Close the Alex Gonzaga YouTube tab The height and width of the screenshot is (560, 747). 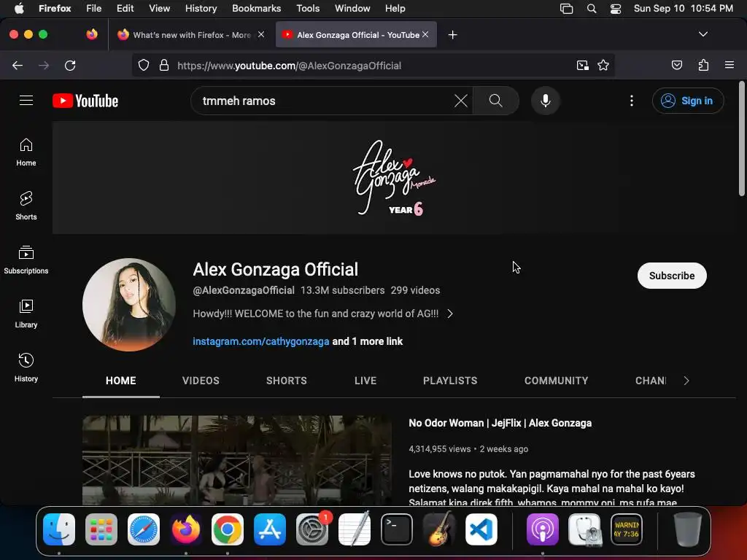pyautogui.click(x=425, y=34)
